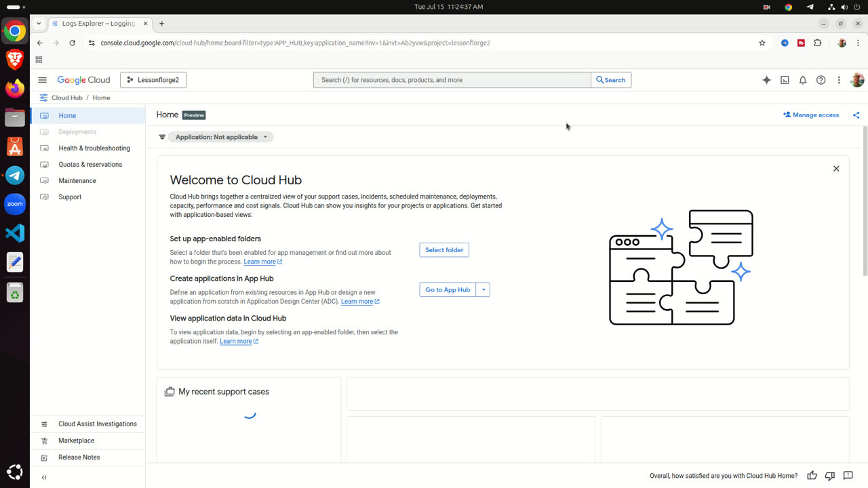Open the Chrome three-dot menu

coord(857,43)
